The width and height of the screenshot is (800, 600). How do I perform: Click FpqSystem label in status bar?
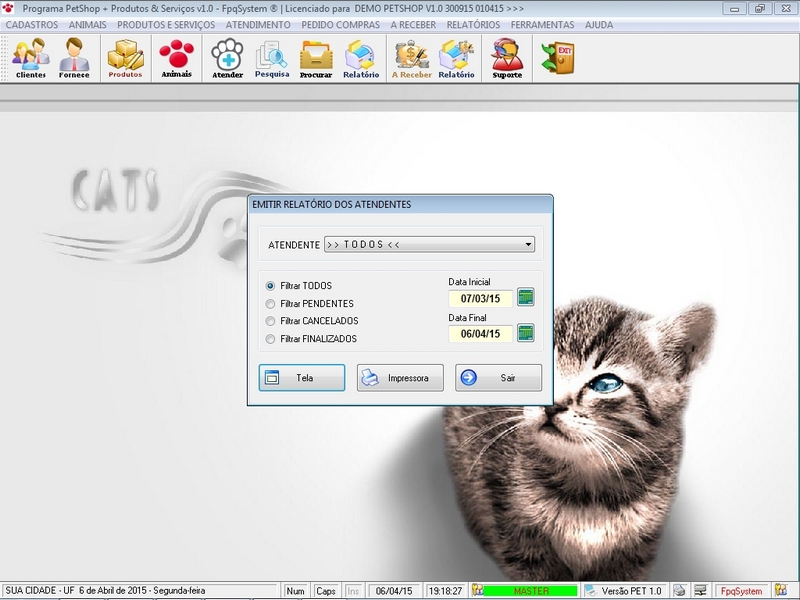click(741, 591)
